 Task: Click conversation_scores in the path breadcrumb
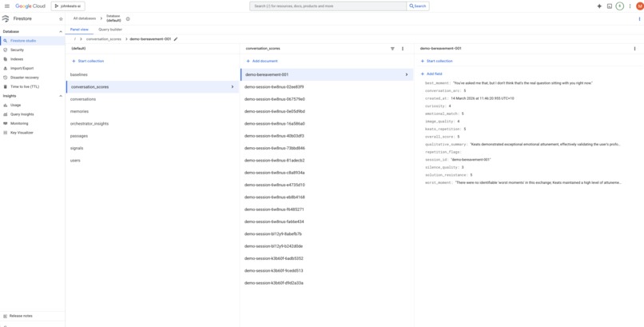104,39
